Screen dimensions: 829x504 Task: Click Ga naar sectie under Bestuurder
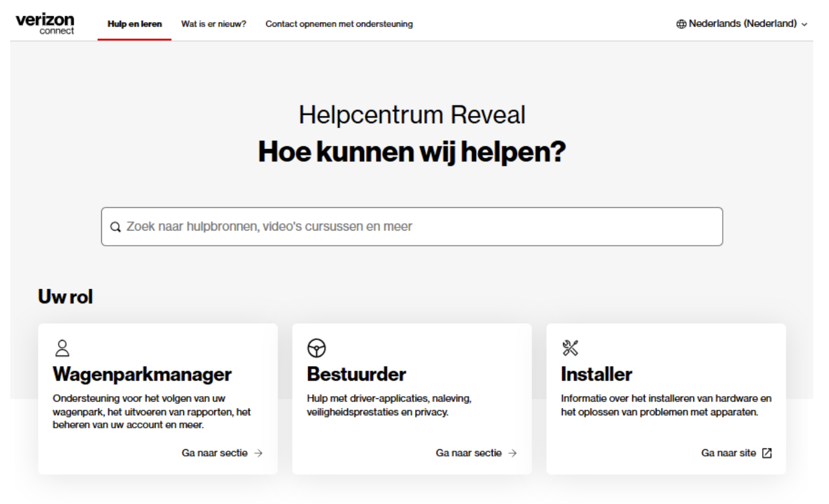pyautogui.click(x=468, y=453)
